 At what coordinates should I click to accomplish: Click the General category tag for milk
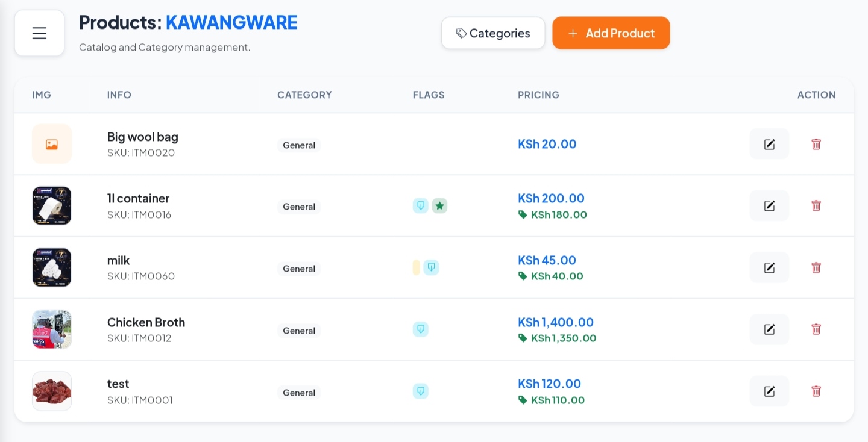(299, 269)
